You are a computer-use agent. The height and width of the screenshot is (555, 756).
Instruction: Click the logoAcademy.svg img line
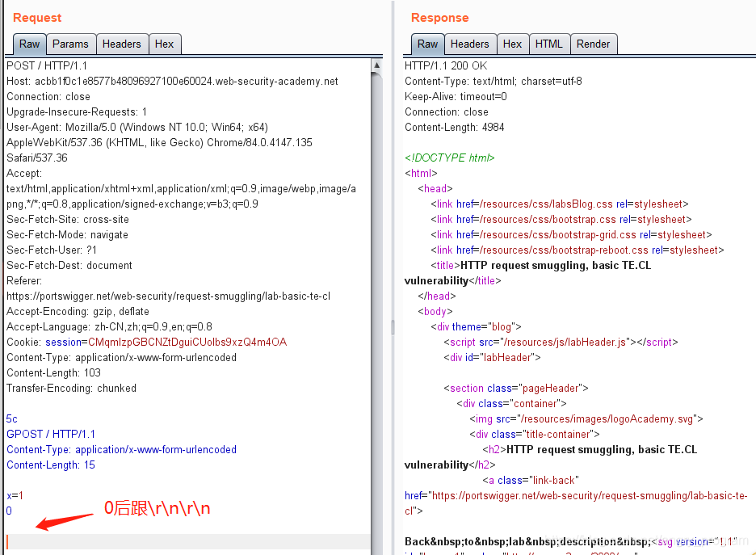(x=586, y=419)
